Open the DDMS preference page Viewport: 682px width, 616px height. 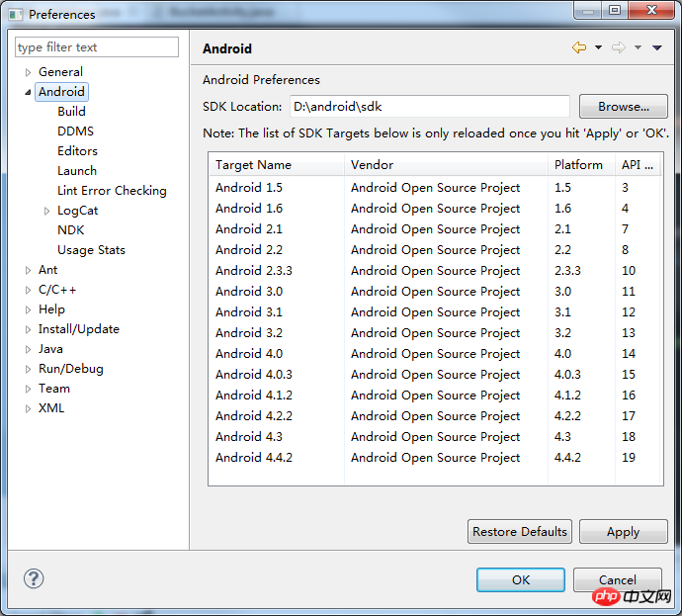75,132
